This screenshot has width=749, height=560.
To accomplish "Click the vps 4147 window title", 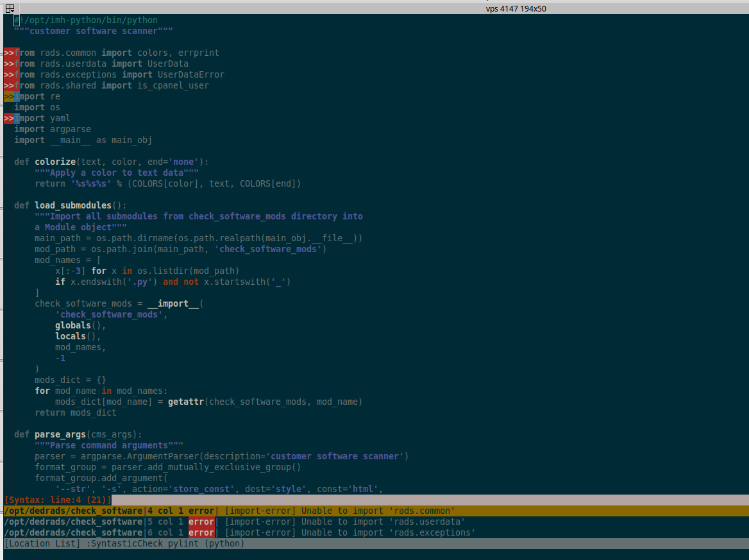I will point(516,9).
